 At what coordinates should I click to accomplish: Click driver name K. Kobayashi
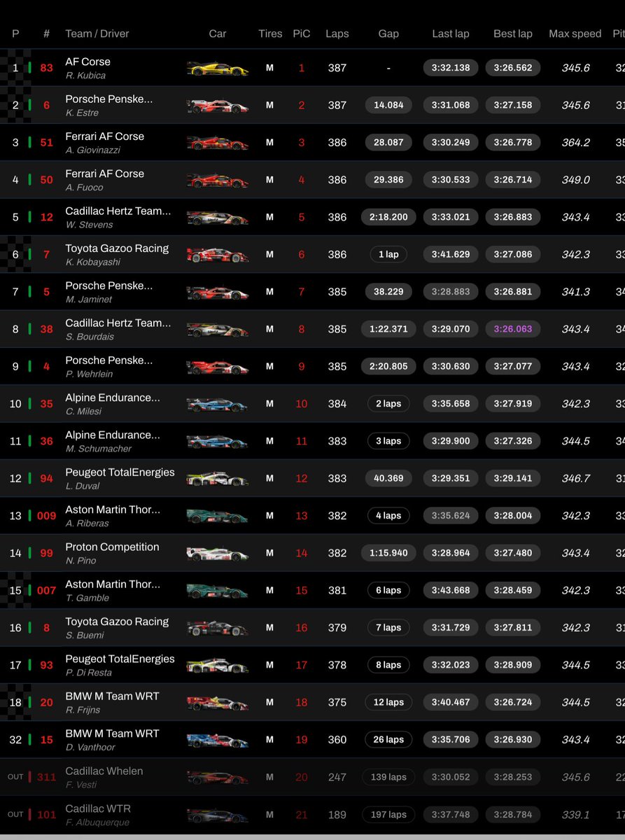coord(93,262)
